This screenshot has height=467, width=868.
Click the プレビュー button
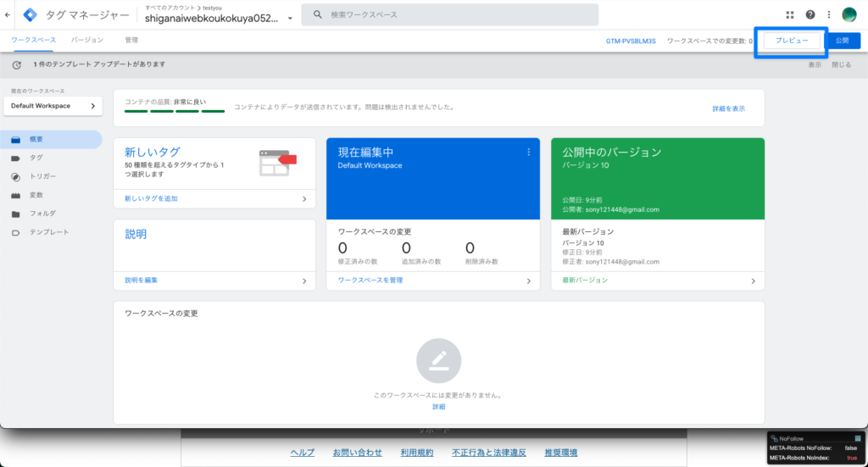[792, 41]
